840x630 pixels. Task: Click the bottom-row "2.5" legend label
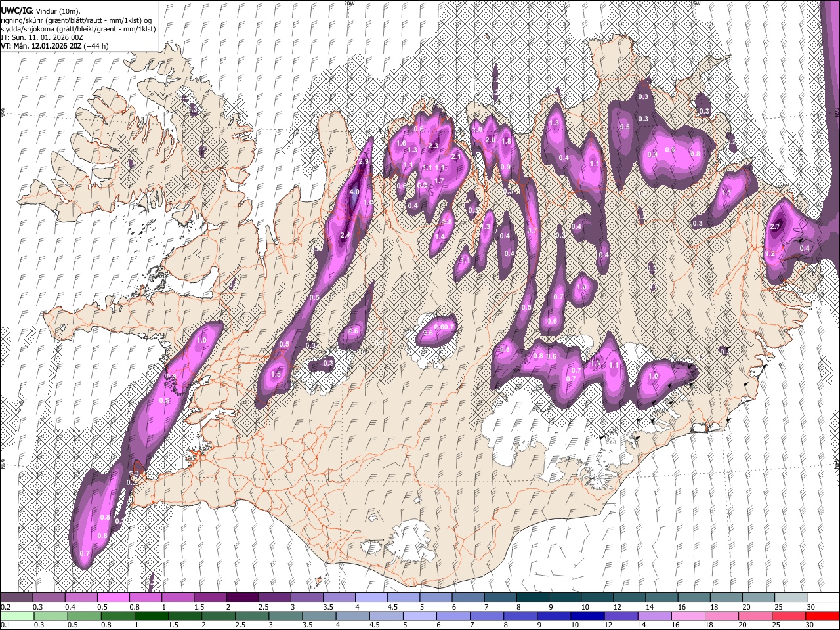[241, 625]
